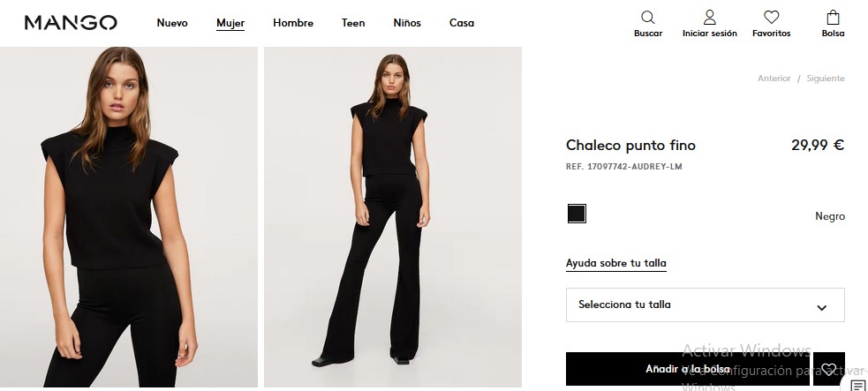This screenshot has width=868, height=391.
Task: Go to the Hombre section
Action: [x=293, y=23]
